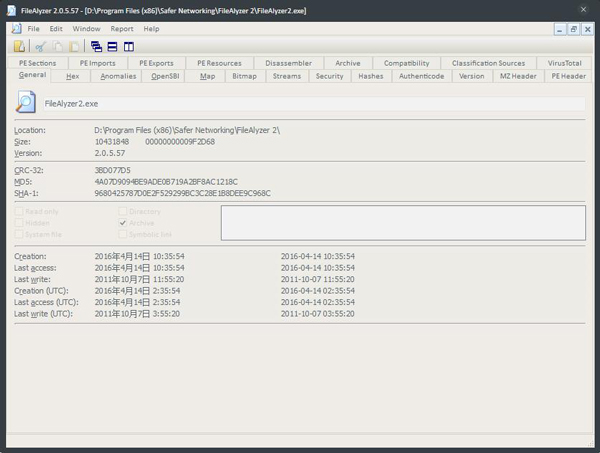Open the Window menu

(86, 29)
